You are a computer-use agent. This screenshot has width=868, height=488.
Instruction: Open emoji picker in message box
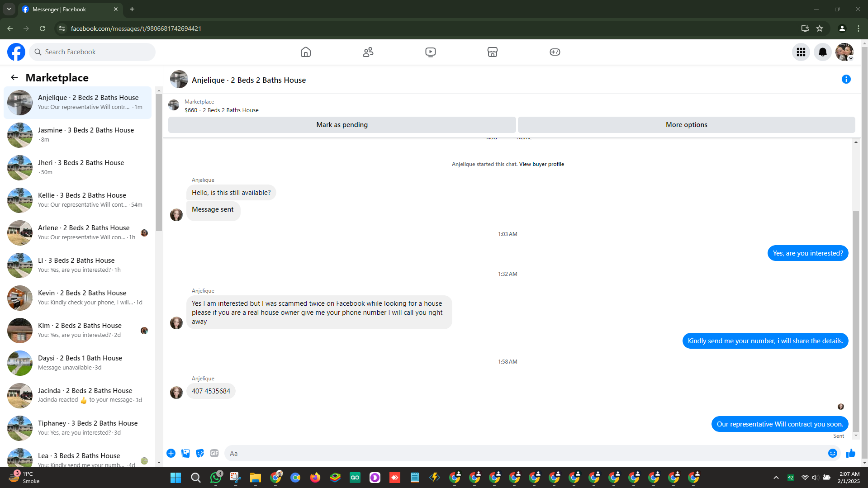pyautogui.click(x=833, y=453)
